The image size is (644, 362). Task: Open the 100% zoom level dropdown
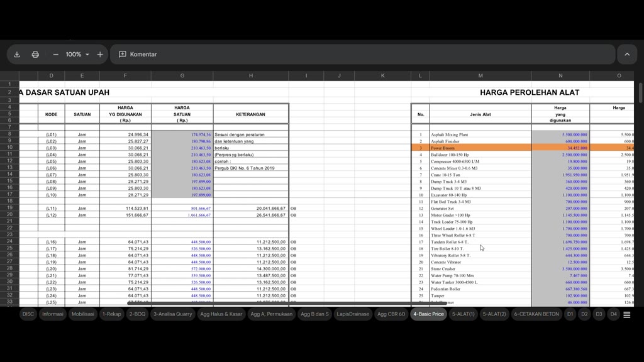[77, 54]
